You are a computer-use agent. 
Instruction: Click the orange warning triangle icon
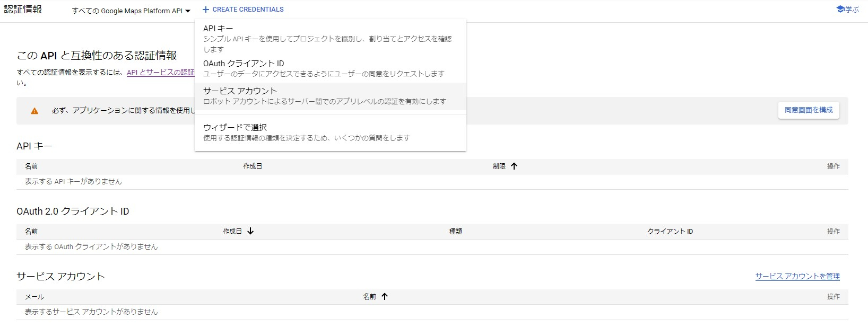coord(34,111)
